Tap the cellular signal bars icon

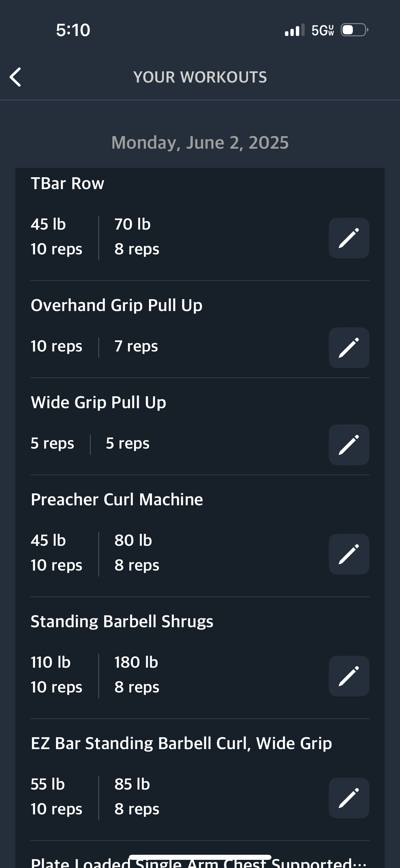point(294,30)
